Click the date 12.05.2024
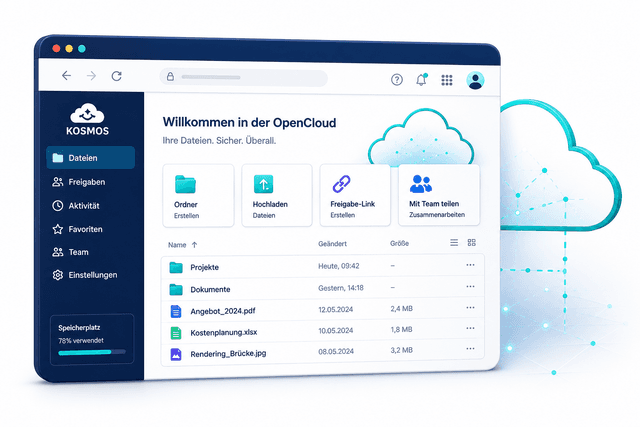This screenshot has height=427, width=640. coord(336,309)
